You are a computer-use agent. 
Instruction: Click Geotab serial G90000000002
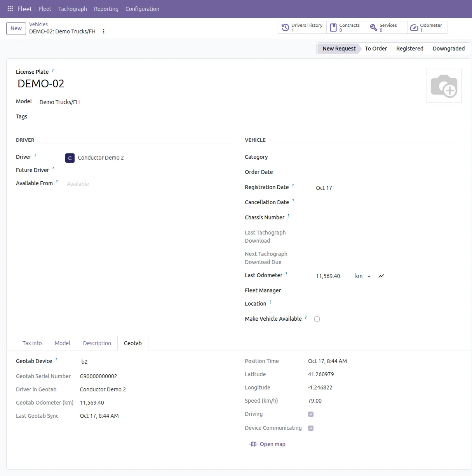point(99,376)
